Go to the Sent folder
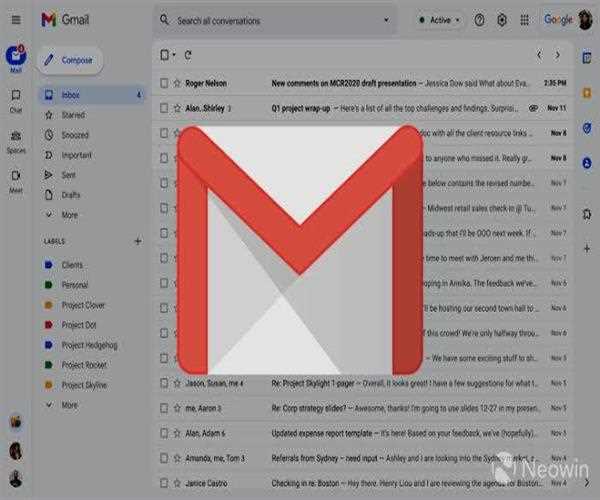Screen dimensions: 600x500 [70, 174]
